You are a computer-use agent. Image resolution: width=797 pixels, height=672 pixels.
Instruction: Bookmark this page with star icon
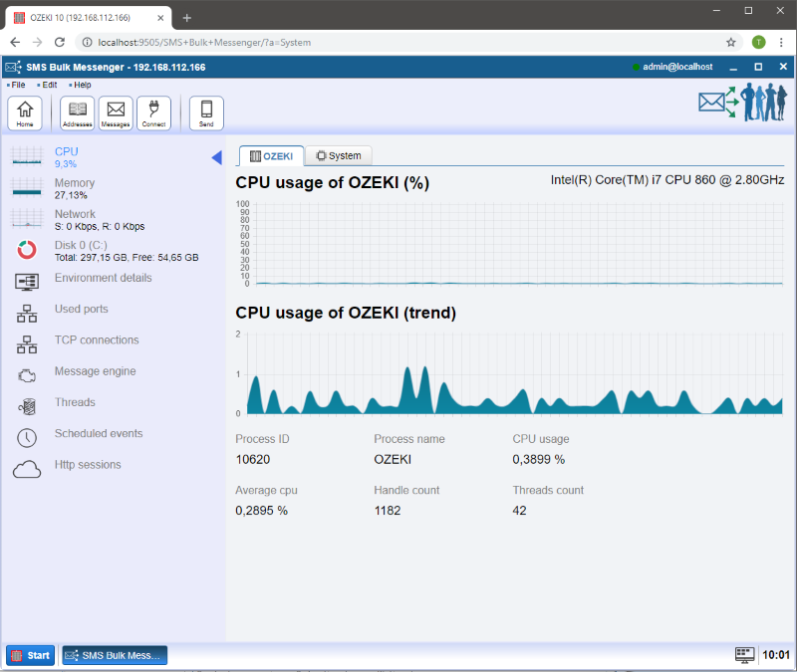click(731, 42)
